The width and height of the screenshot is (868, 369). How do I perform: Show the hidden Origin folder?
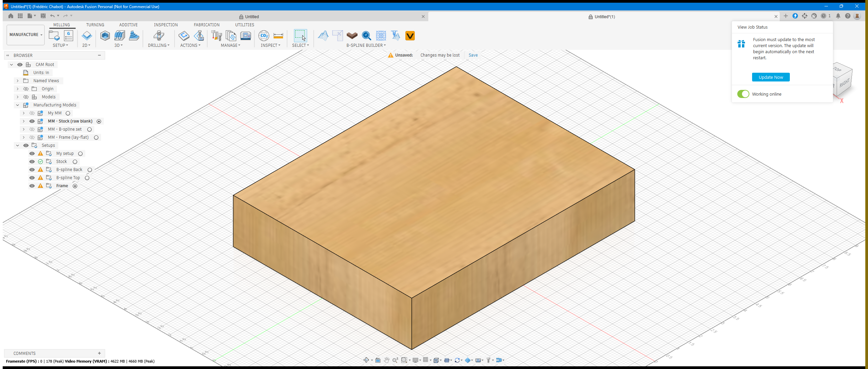(x=26, y=89)
